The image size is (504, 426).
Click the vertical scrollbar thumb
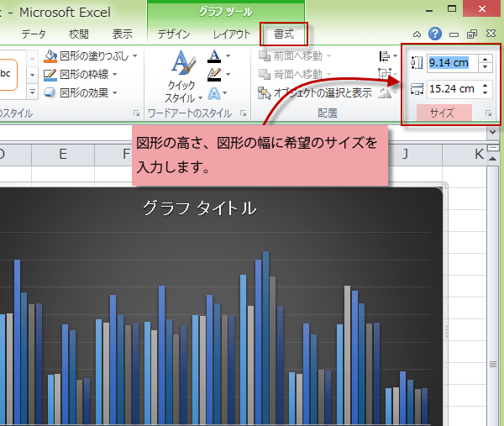(x=493, y=364)
